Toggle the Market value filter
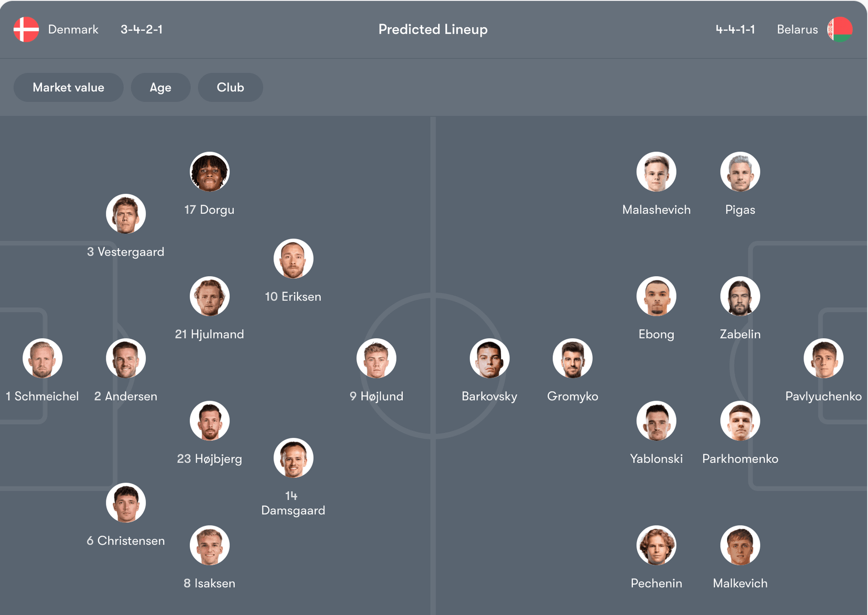868x615 pixels. (x=68, y=88)
